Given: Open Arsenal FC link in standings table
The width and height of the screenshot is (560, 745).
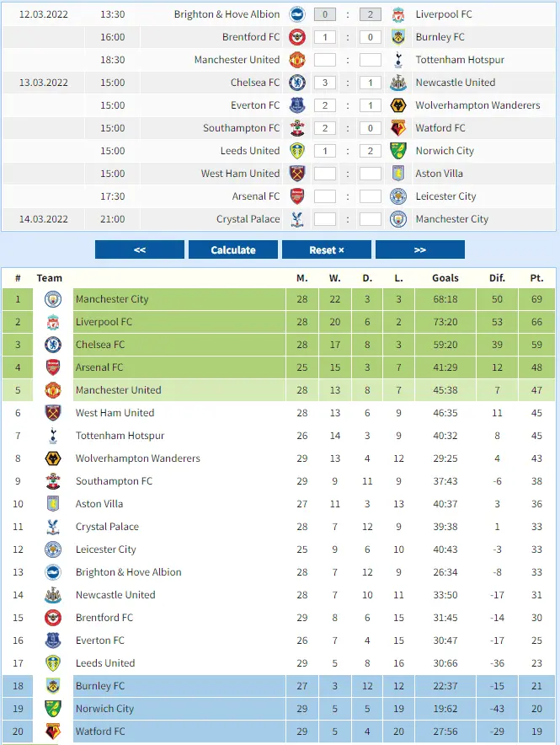Looking at the screenshot, I should 99,367.
